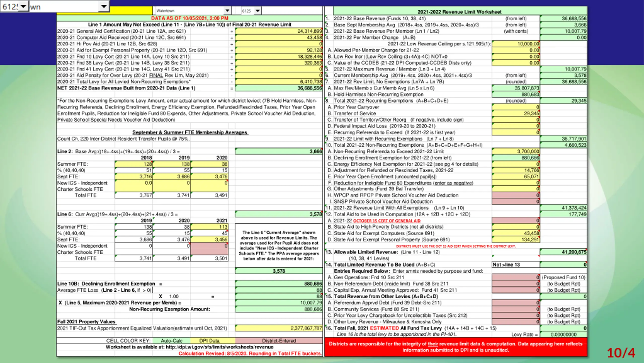644x363 pixels.
Task: Open the dpi.wi.gov worksheet URL link
Action: point(219,347)
